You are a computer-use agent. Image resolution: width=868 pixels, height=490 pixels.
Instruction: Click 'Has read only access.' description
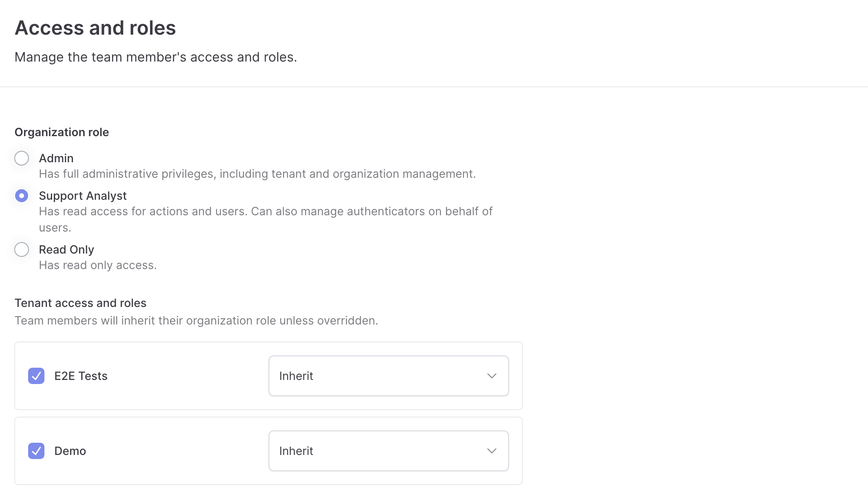(98, 265)
